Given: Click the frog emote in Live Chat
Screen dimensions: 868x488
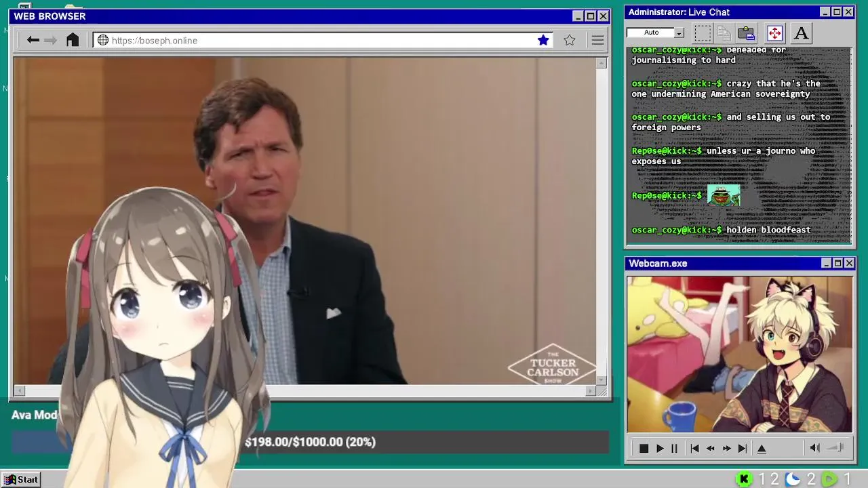Looking at the screenshot, I should click(x=724, y=195).
